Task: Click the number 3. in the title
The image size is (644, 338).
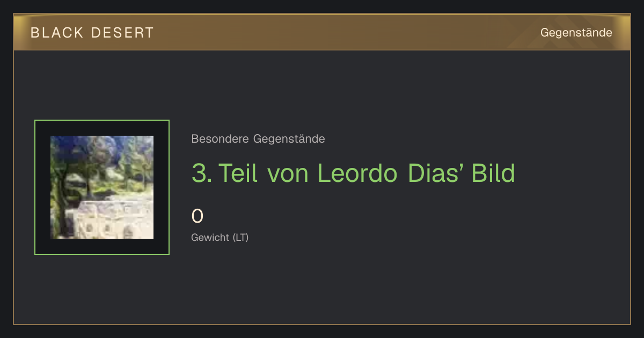Action: click(202, 173)
